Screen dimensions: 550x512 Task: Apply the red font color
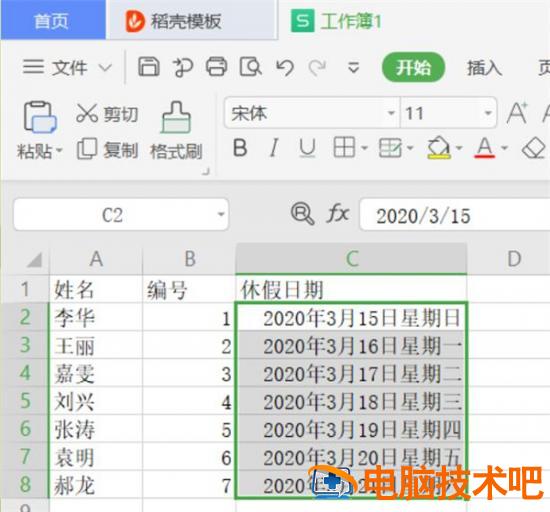[485, 148]
